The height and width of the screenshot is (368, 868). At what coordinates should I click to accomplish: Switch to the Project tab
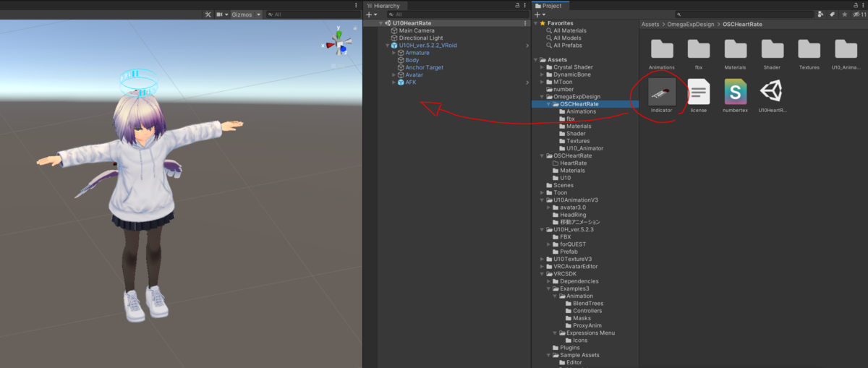pos(549,5)
